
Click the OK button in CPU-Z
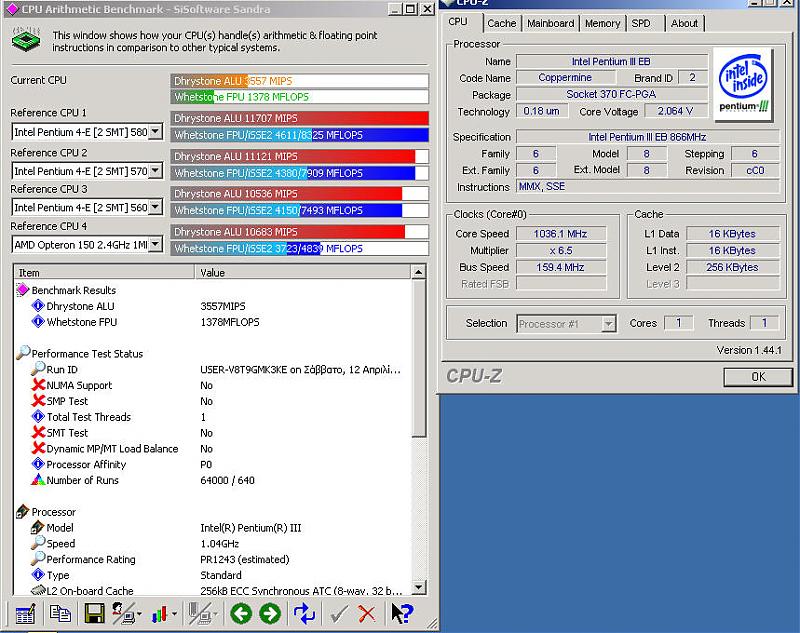click(x=758, y=377)
